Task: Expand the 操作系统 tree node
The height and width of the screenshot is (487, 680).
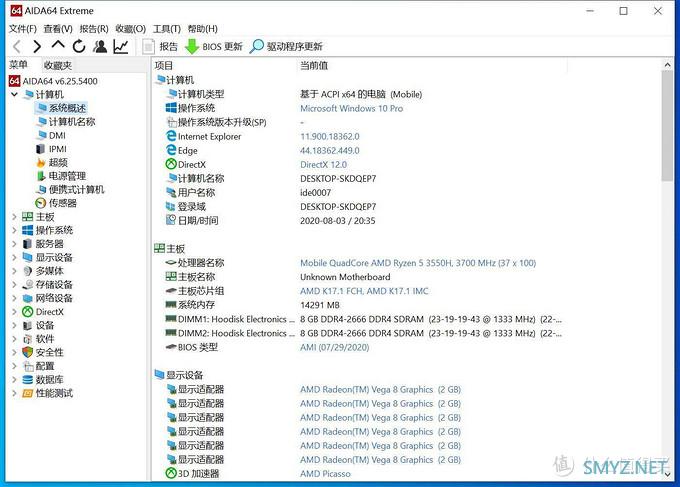Action: pos(14,230)
